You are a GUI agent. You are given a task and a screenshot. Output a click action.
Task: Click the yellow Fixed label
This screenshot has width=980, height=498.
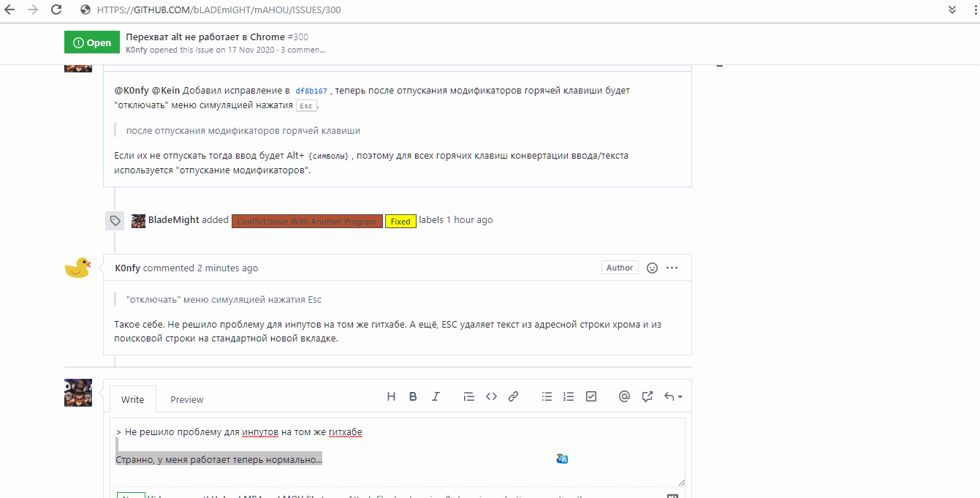pos(400,222)
